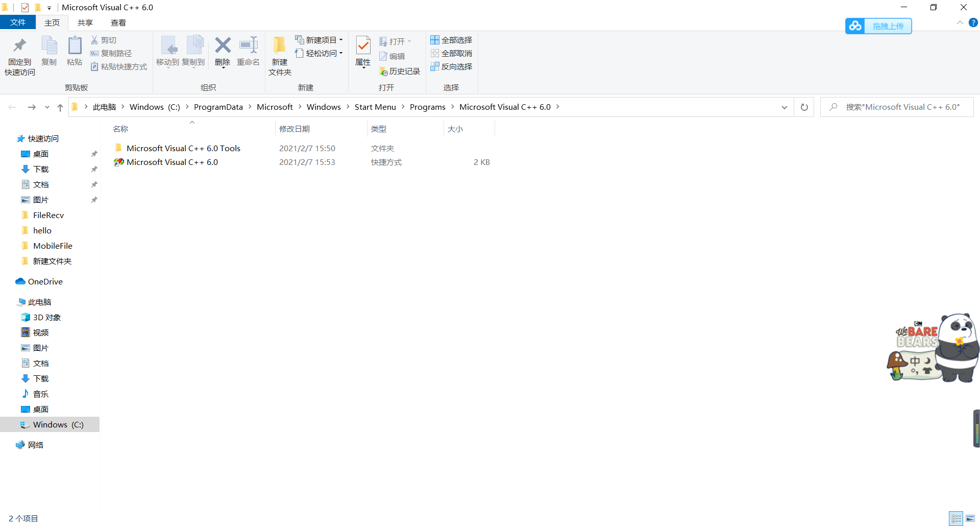Open the blue Help question mark icon
The height and width of the screenshot is (526, 980).
pyautogui.click(x=973, y=22)
